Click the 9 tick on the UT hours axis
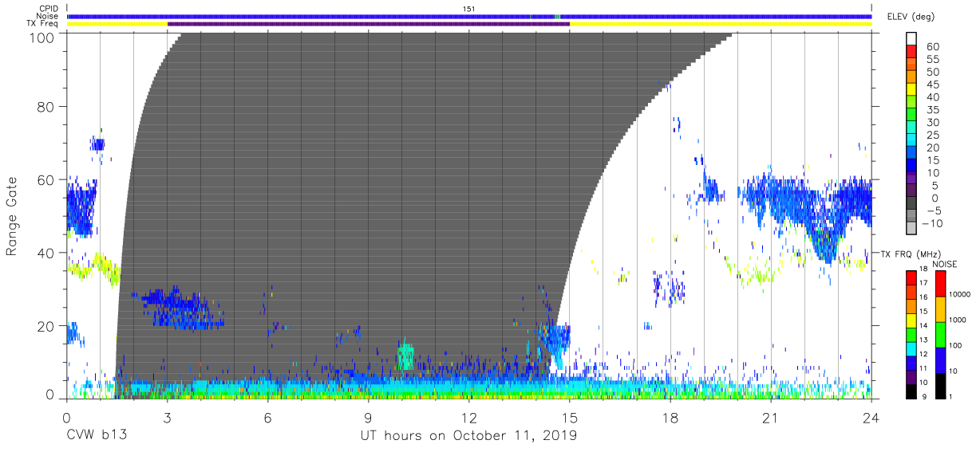 pyautogui.click(x=368, y=417)
